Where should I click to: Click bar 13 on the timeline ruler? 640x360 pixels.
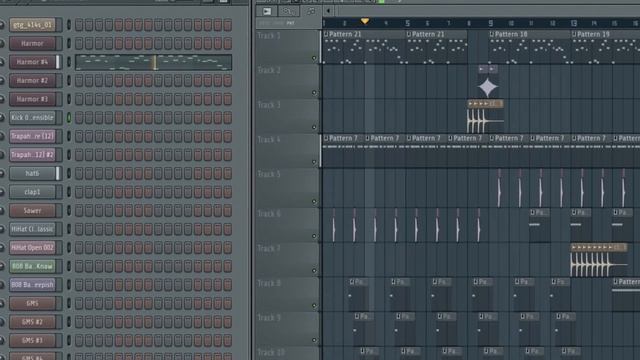pyautogui.click(x=573, y=23)
